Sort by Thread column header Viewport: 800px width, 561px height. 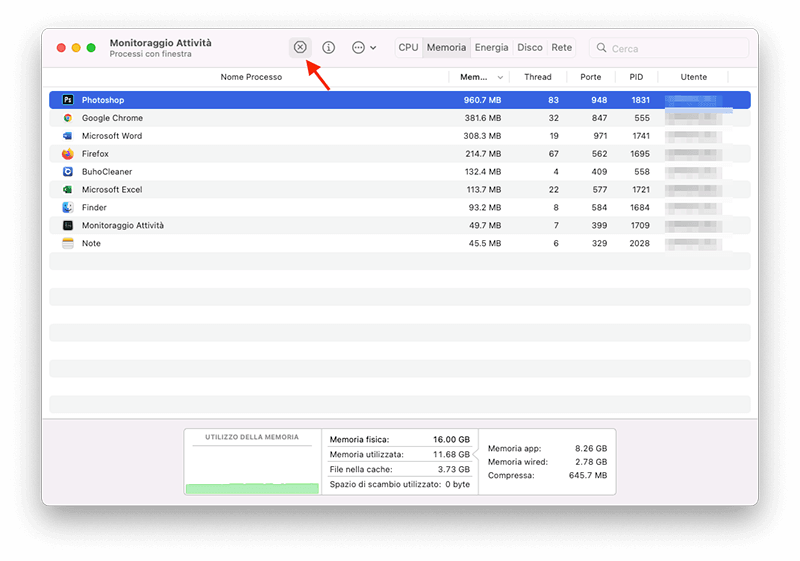(x=538, y=77)
